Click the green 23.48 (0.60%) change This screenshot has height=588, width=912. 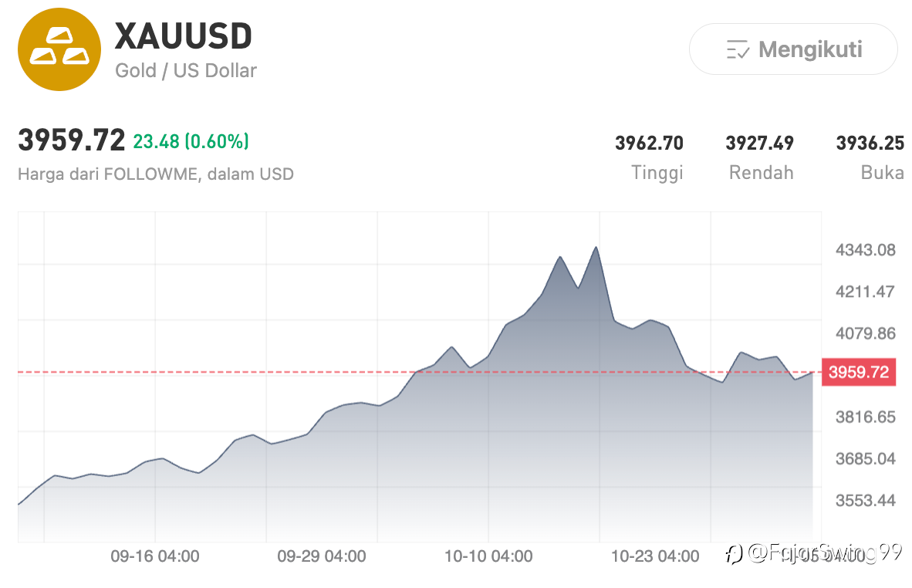coord(191,141)
